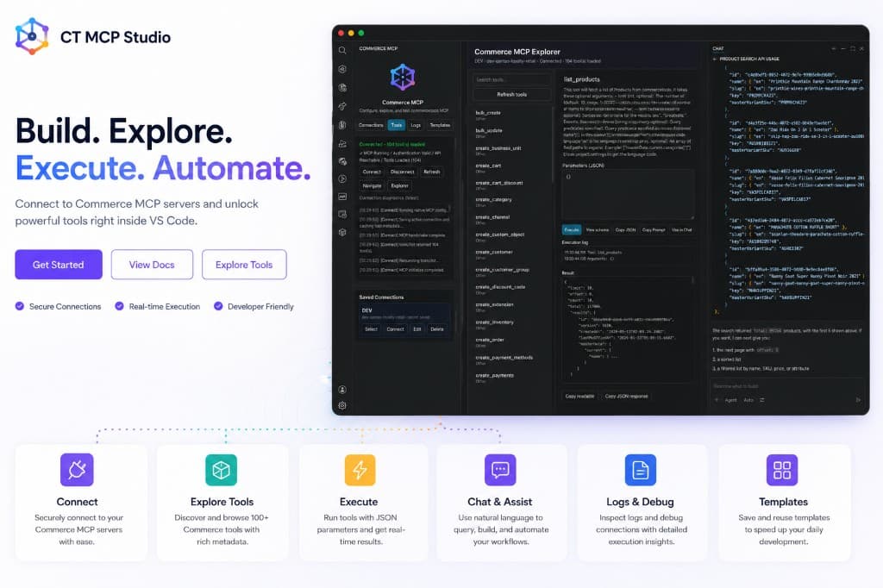
Task: Click the Explore Tools button
Action: click(x=244, y=265)
